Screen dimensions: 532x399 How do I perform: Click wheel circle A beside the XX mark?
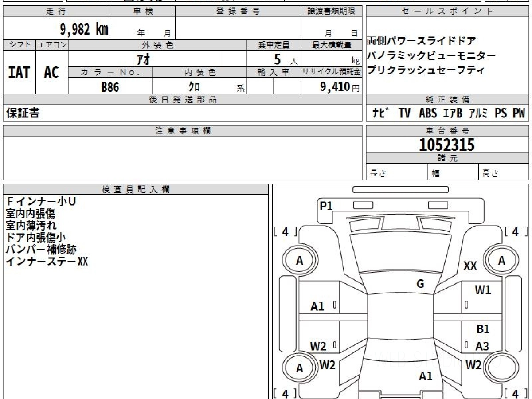501,261
